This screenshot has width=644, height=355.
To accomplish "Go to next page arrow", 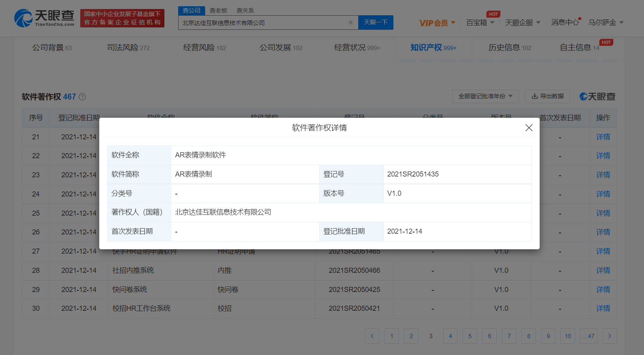I will [609, 336].
